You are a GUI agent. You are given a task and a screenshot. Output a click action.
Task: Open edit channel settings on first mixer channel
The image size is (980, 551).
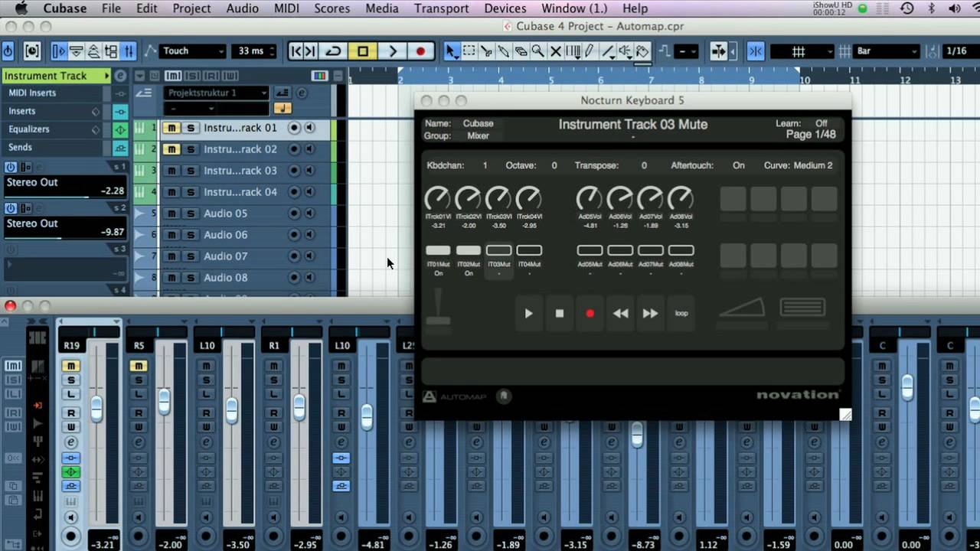point(71,442)
